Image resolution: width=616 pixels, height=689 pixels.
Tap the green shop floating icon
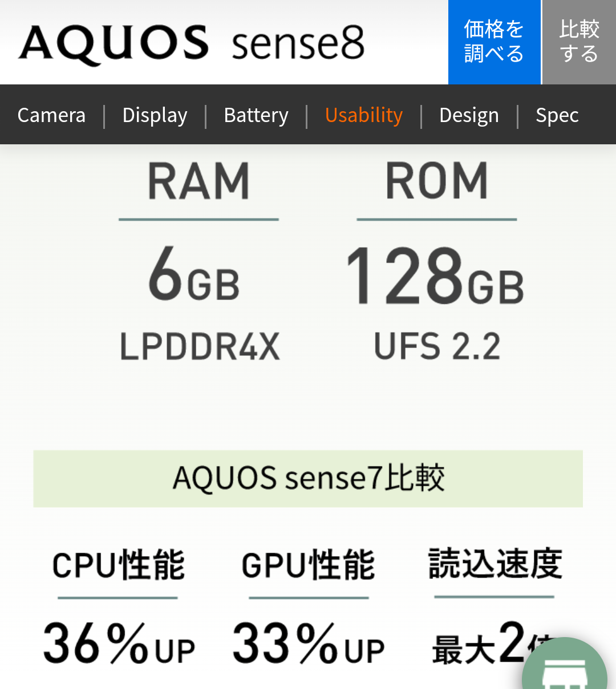(x=565, y=667)
